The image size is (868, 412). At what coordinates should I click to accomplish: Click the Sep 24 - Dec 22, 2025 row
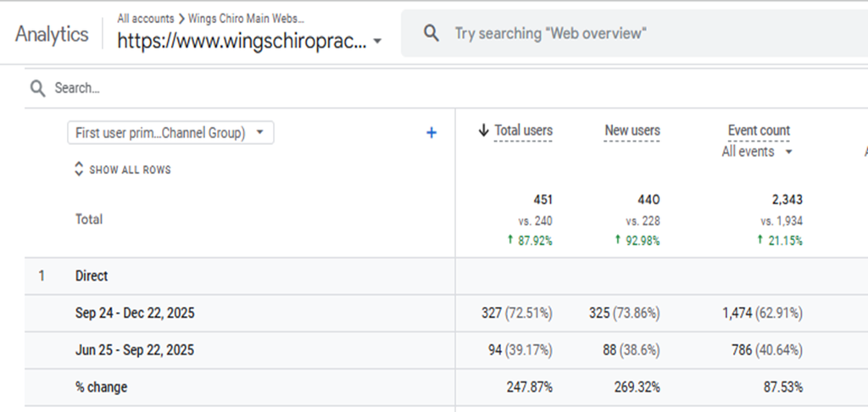click(x=446, y=313)
